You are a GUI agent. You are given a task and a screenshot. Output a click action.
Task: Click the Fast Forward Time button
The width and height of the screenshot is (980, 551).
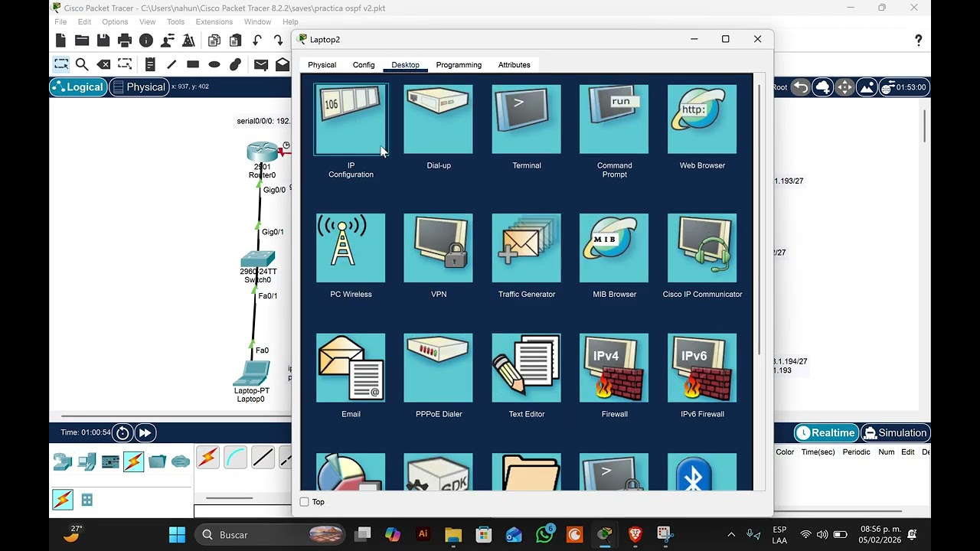[145, 433]
